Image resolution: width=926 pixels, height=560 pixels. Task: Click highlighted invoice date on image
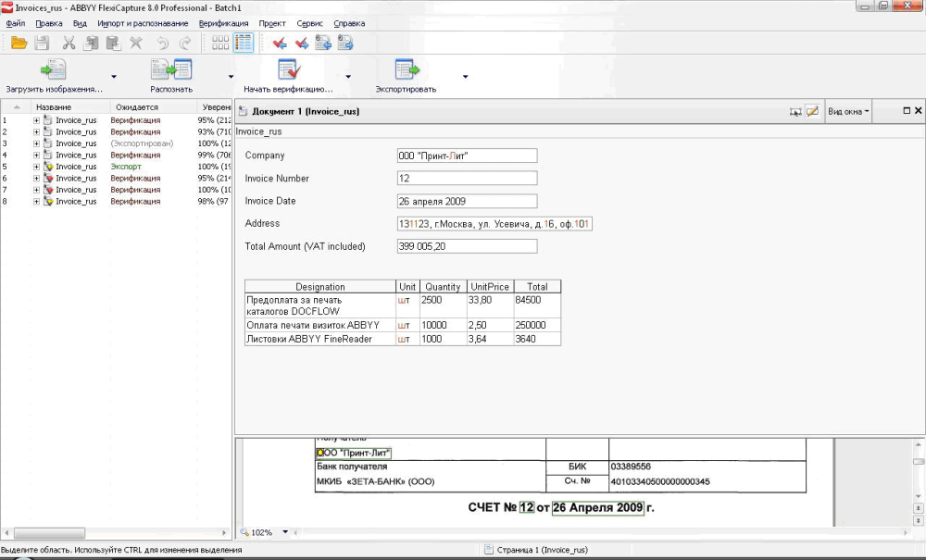tap(597, 508)
